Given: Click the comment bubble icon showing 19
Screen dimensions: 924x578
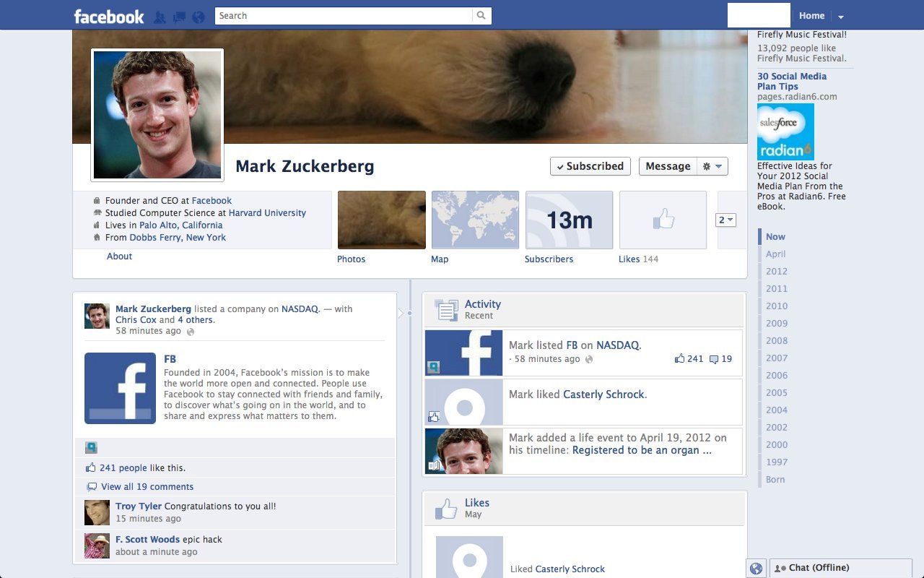Looking at the screenshot, I should (x=714, y=359).
